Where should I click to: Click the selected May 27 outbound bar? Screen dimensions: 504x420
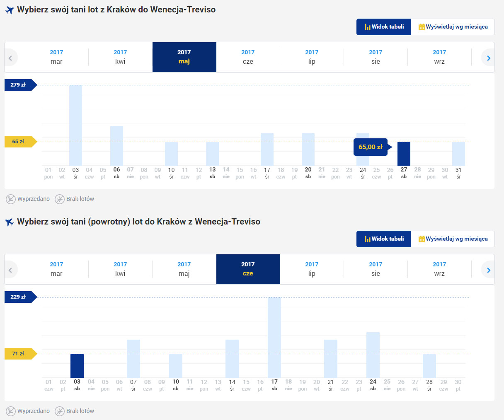[x=404, y=154]
